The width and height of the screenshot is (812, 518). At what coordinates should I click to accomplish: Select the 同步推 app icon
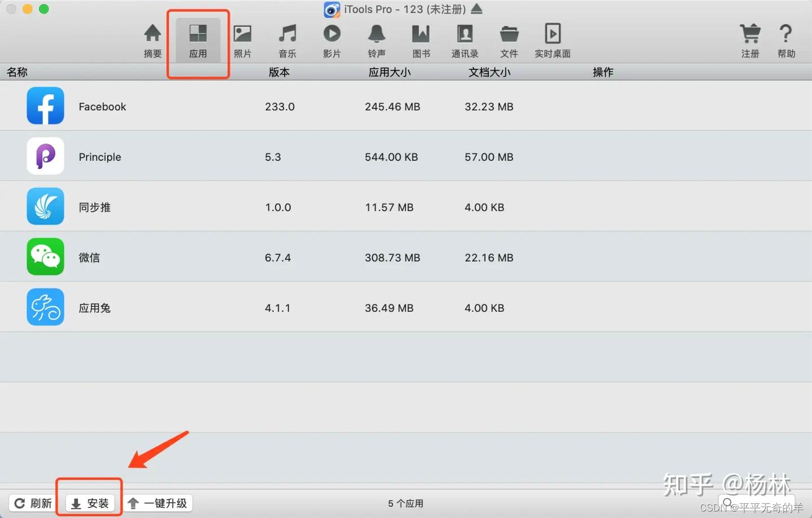46,206
